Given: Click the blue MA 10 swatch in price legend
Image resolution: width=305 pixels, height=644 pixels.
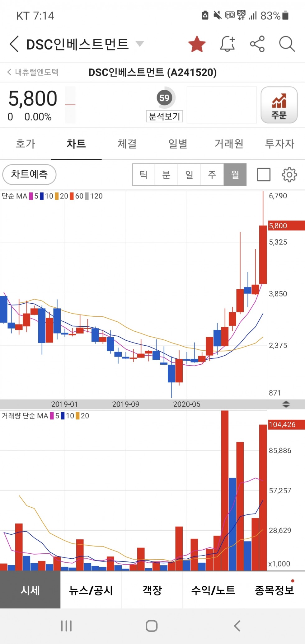Looking at the screenshot, I should click(x=42, y=196).
